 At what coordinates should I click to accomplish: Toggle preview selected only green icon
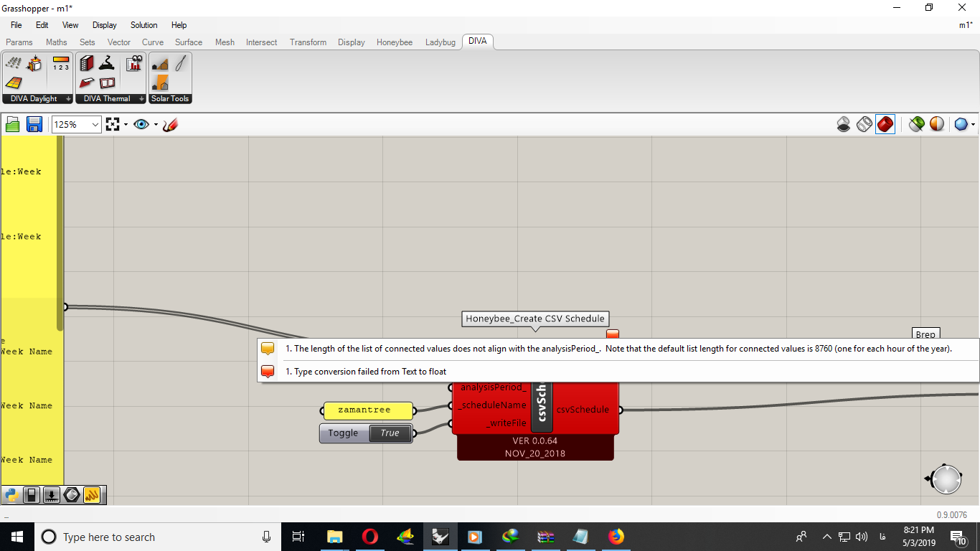[x=916, y=124]
